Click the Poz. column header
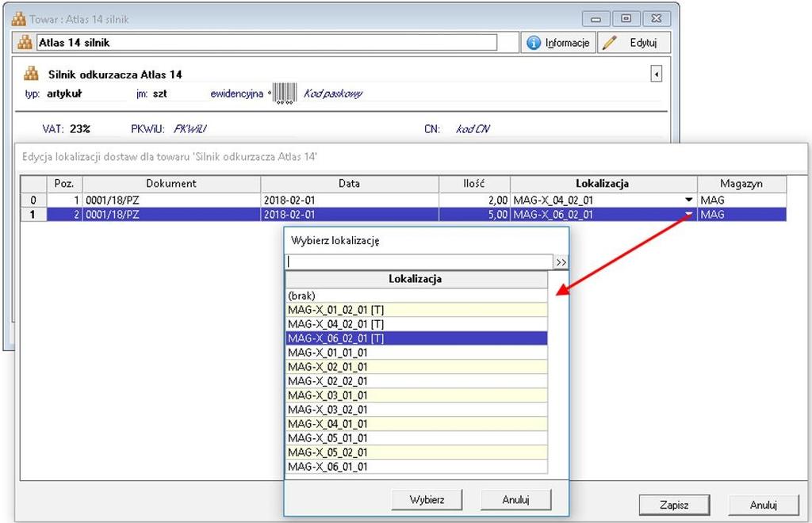The height and width of the screenshot is (523, 812). [x=64, y=183]
